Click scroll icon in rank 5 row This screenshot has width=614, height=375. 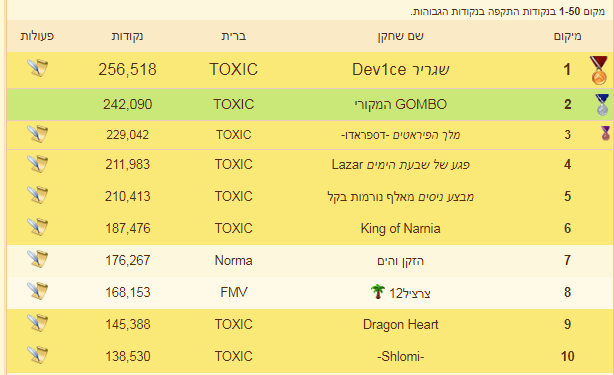pyautogui.click(x=38, y=195)
